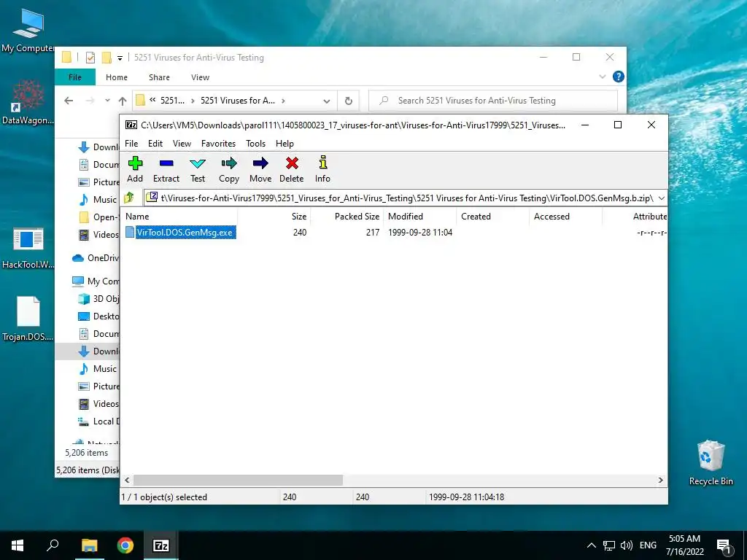Open Explorer's blue Help icon
Image resolution: width=747 pixels, height=560 pixels.
(x=619, y=77)
